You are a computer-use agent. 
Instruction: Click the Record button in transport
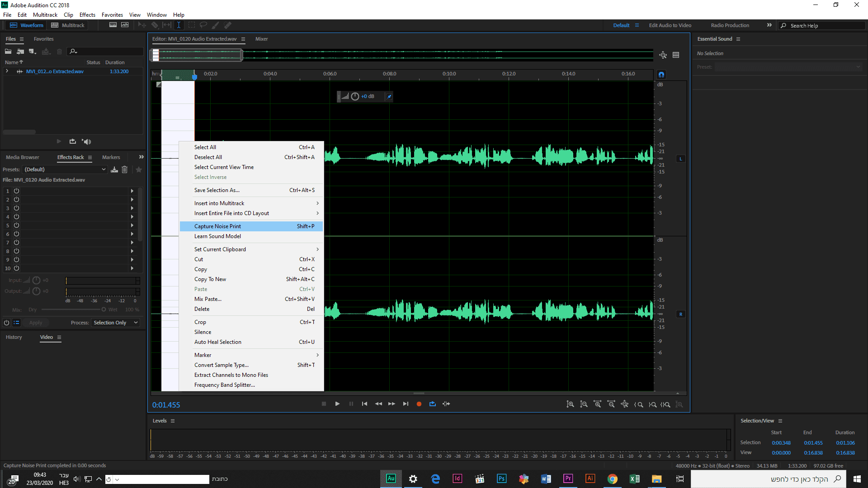pos(419,404)
